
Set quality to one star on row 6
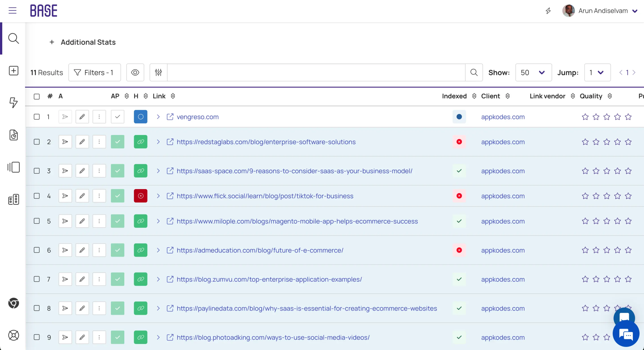click(x=585, y=250)
